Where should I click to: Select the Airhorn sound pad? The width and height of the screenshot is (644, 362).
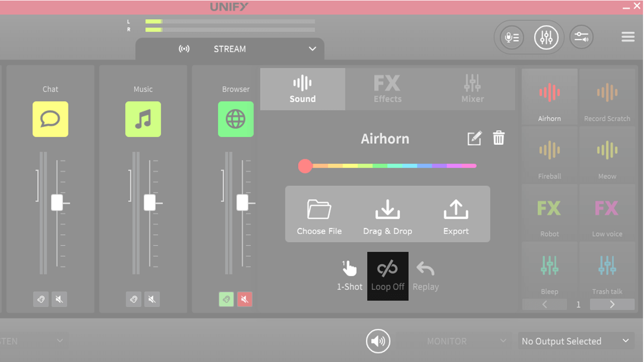click(549, 97)
